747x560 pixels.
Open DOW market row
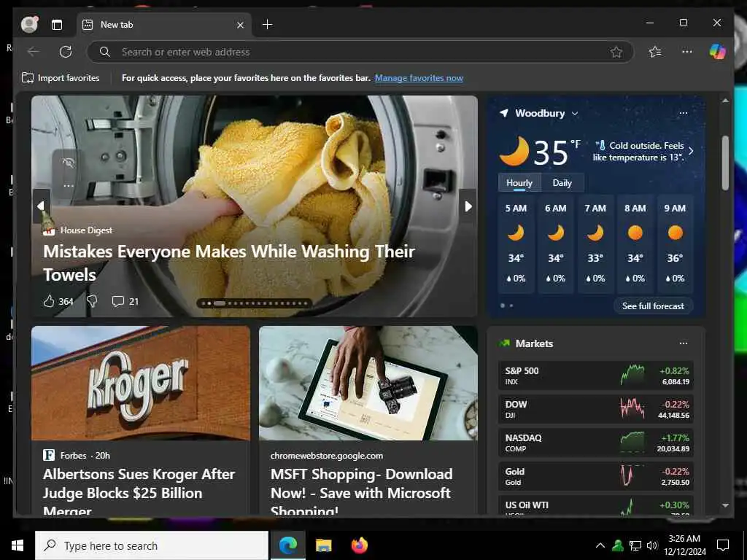coord(595,409)
